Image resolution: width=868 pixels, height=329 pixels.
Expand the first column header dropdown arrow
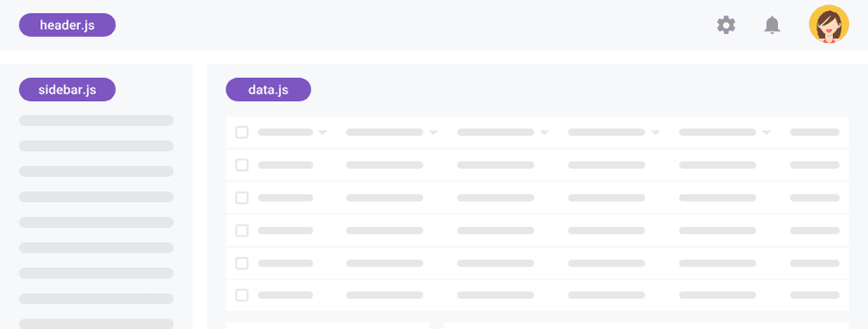pyautogui.click(x=322, y=133)
